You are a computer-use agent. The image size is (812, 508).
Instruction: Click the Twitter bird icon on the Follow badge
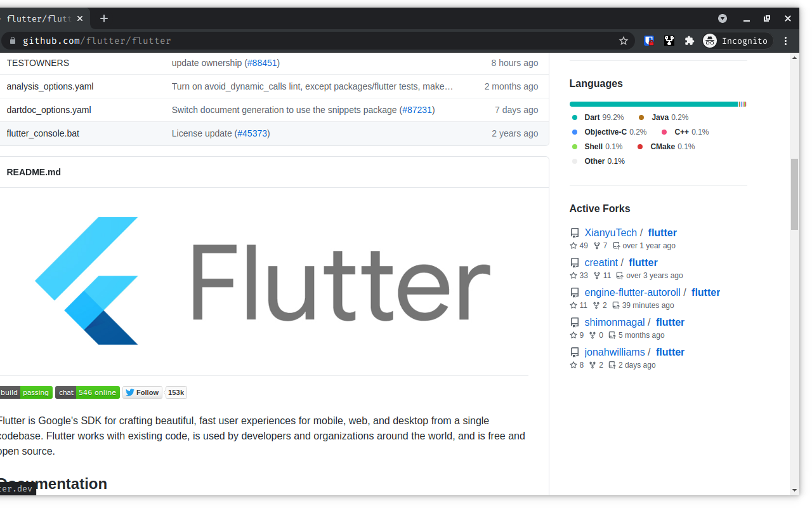coord(130,392)
